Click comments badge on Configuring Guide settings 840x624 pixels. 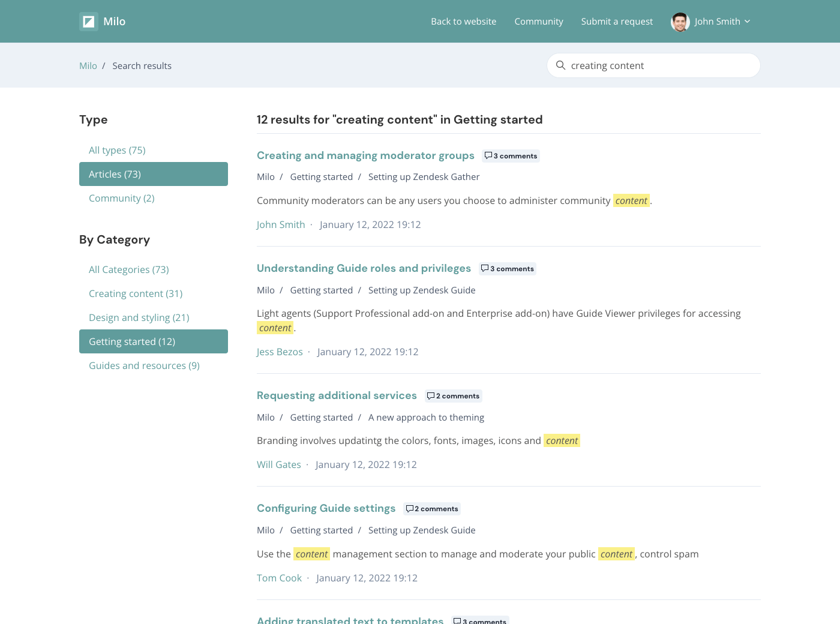pos(432,509)
